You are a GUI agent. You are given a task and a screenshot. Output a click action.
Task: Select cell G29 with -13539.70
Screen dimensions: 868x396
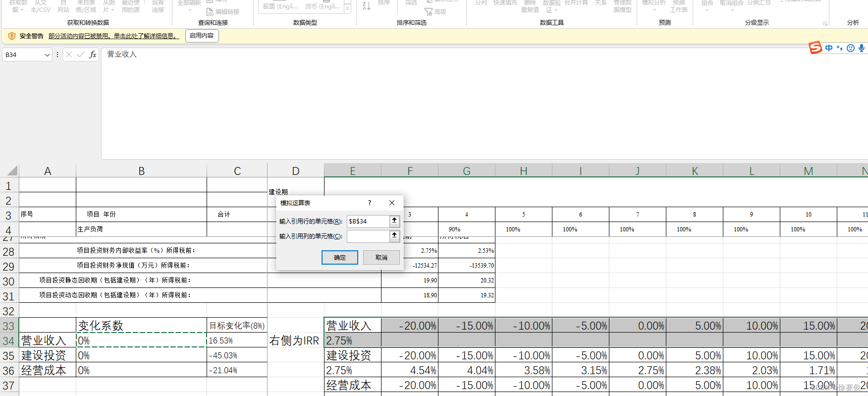point(467,266)
